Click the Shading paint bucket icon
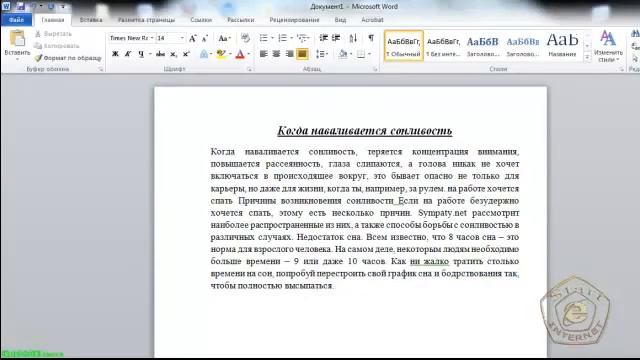Image resolution: width=640 pixels, height=360 pixels. click(343, 54)
